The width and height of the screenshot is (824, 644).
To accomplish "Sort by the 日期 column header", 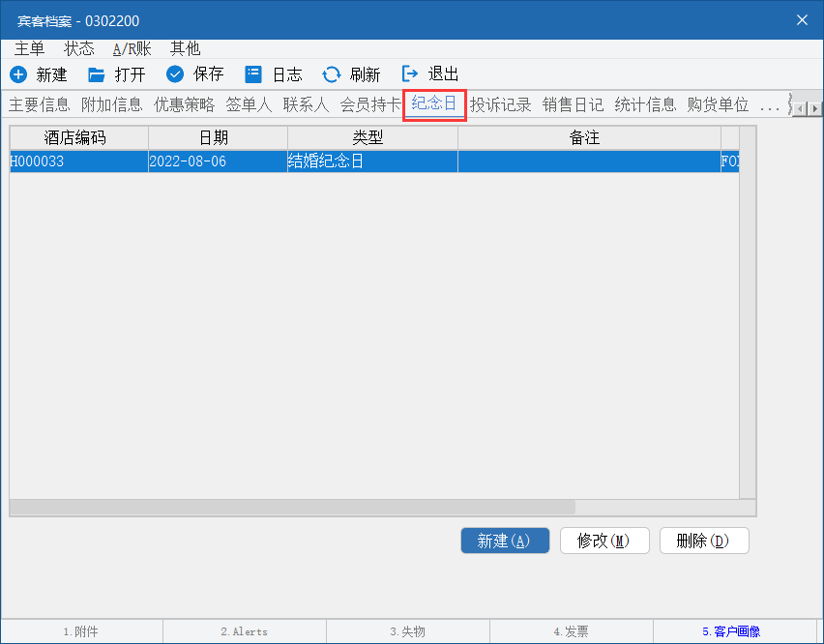I will tap(218, 137).
